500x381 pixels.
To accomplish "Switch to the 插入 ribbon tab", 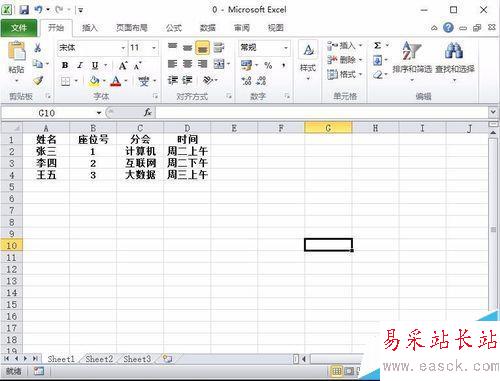I will [x=90, y=28].
